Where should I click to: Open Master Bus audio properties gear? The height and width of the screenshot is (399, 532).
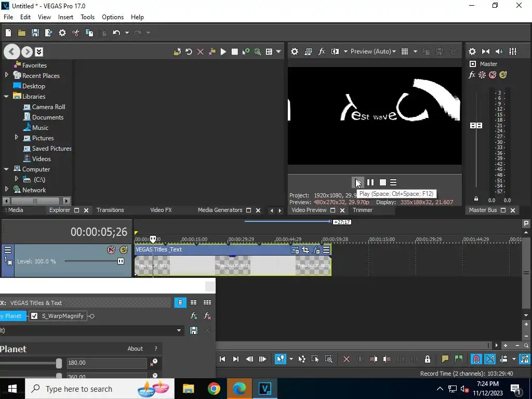(x=472, y=51)
